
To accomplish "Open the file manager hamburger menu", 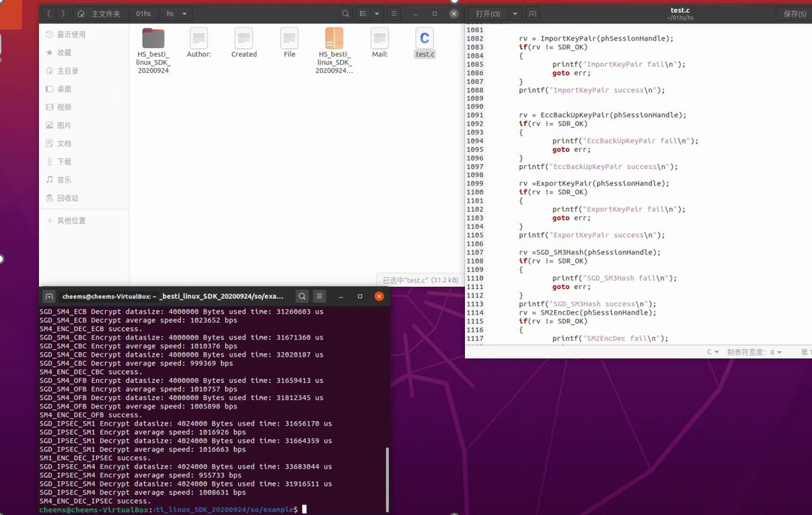I will 394,14.
